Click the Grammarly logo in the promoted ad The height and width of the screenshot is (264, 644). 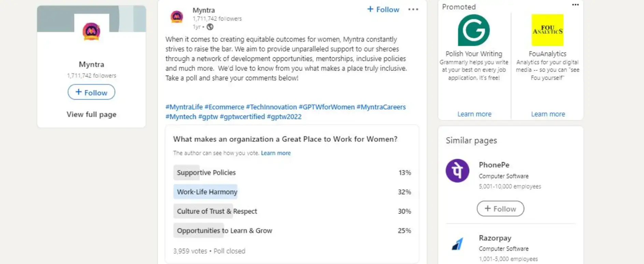(x=474, y=30)
